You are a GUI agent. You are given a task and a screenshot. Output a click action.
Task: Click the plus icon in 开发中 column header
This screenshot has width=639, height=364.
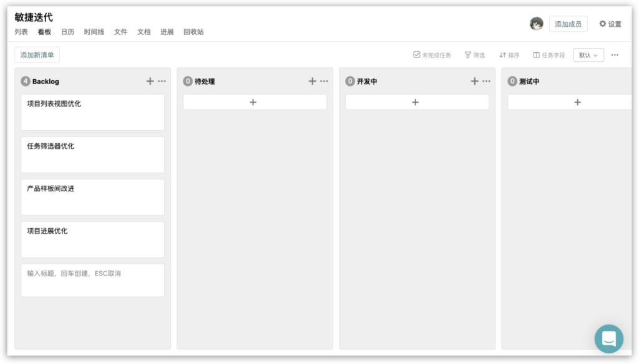click(474, 81)
